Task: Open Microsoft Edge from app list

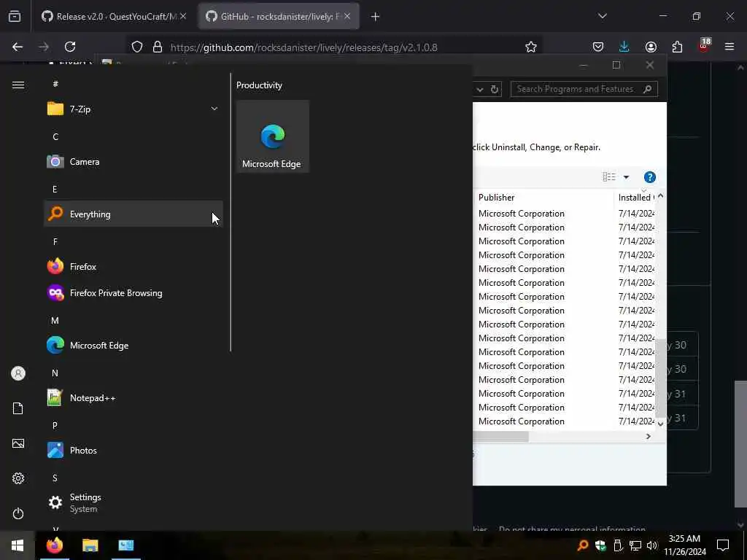Action: (133, 345)
